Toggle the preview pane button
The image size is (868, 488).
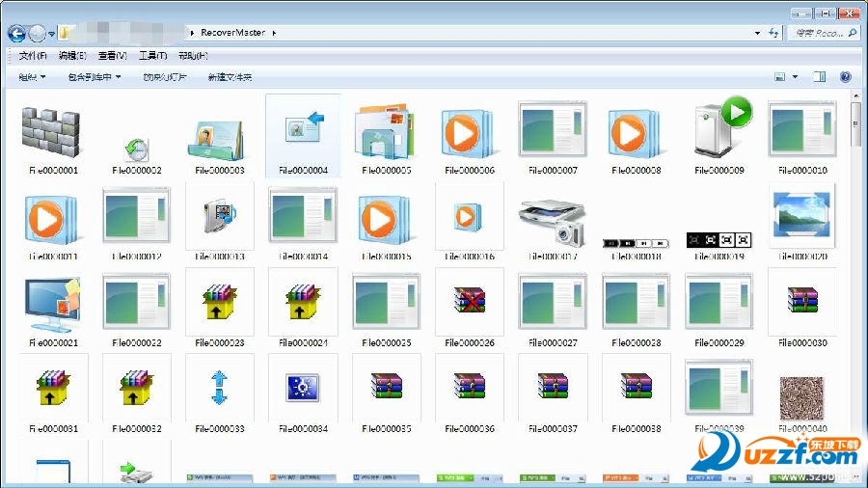[819, 77]
